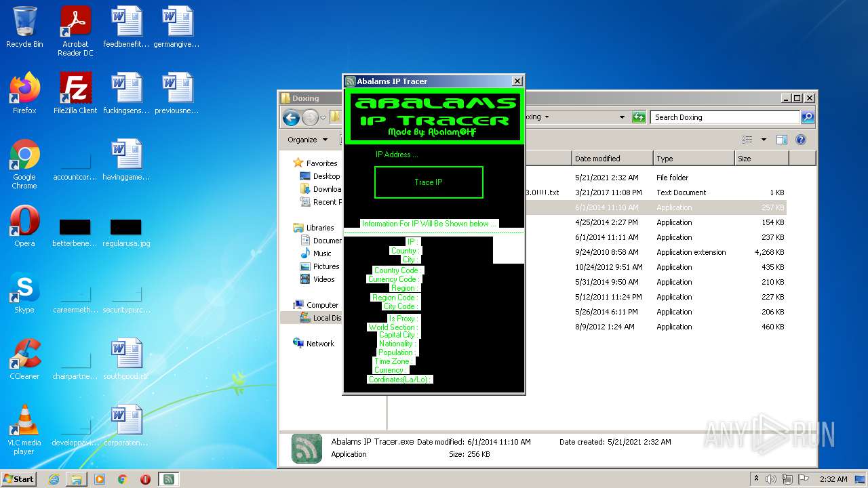Click the back button in Doxing explorer
Viewport: 868px width, 488px height.
click(x=292, y=118)
